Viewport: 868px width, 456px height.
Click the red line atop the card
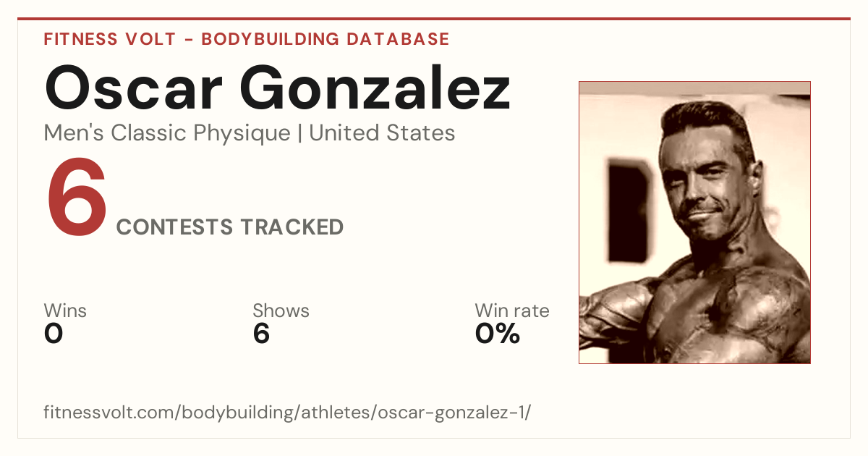pos(434,19)
